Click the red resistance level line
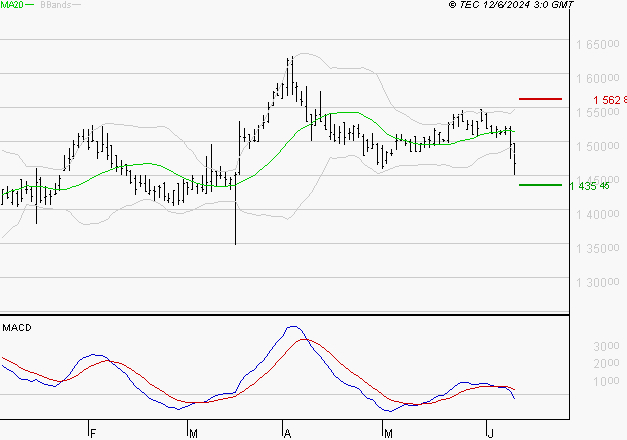Image resolution: width=627 pixels, height=440 pixels. point(540,99)
